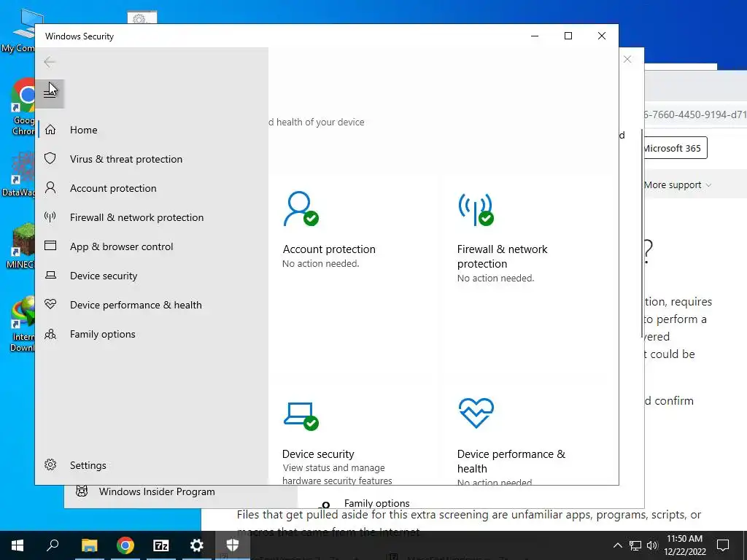Image resolution: width=747 pixels, height=560 pixels.
Task: Open the Internet Download Manager desktop shortcut
Action: coord(22,324)
